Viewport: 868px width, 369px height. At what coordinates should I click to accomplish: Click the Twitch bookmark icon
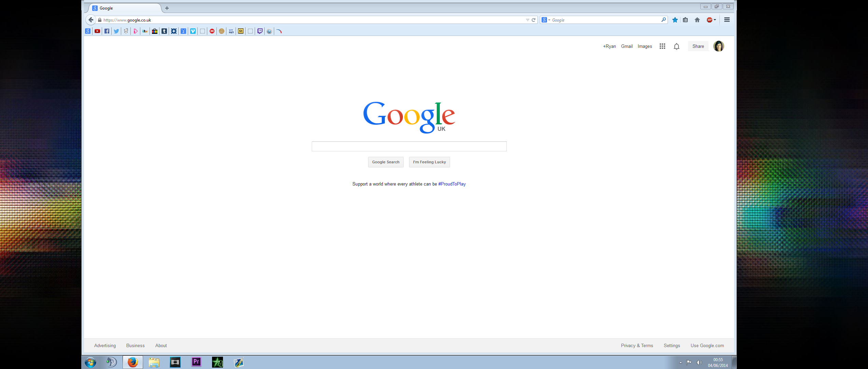pyautogui.click(x=260, y=31)
